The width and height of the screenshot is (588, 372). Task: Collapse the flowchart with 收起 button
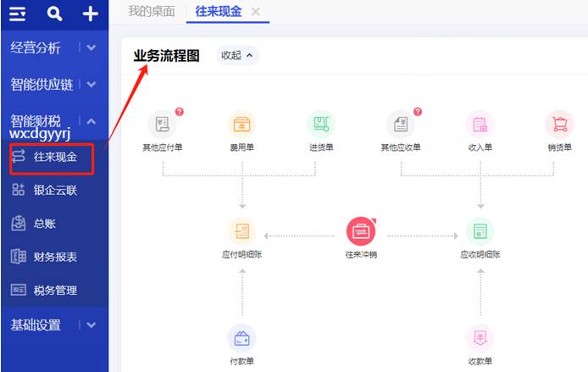click(238, 55)
